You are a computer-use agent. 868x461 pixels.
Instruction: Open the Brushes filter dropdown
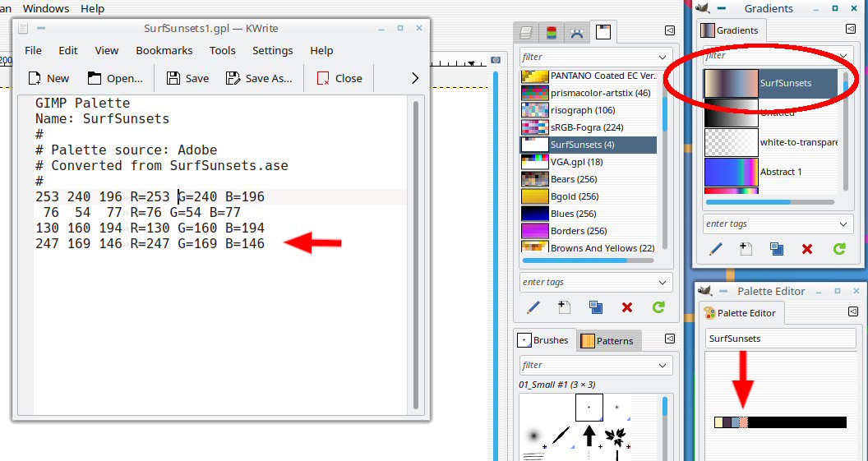663,365
